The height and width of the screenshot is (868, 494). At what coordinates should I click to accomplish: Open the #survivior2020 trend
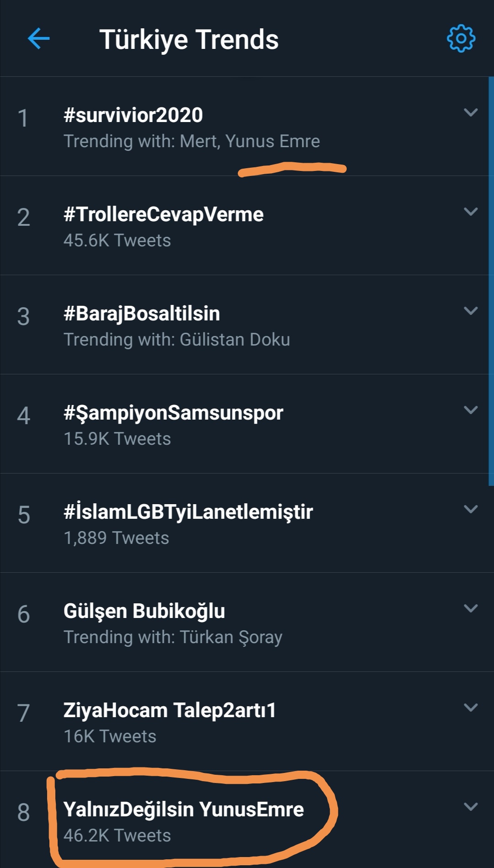(244, 126)
